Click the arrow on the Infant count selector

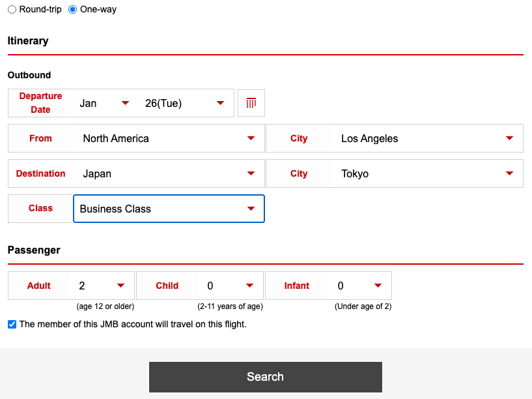click(x=378, y=285)
